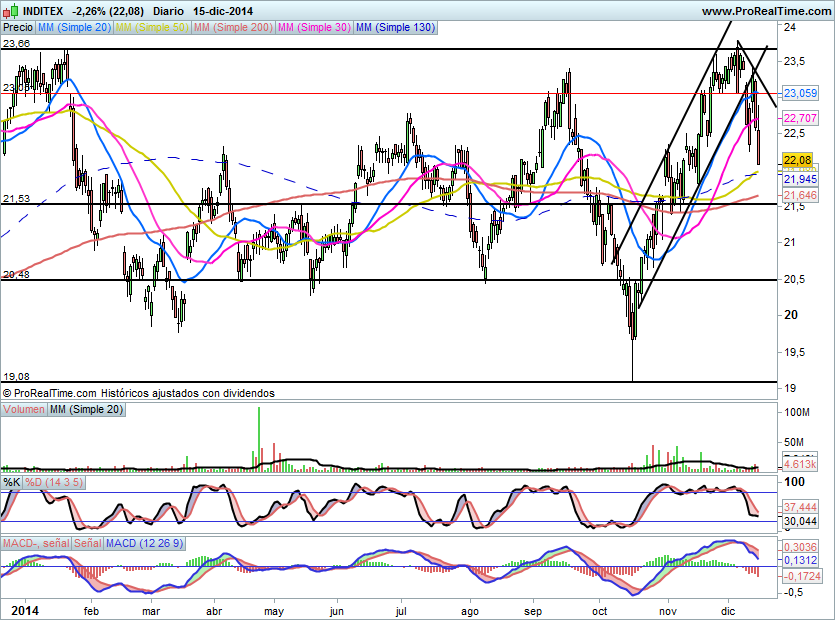Click the dic month axis label
This screenshot has height=620, width=835.
(x=727, y=611)
